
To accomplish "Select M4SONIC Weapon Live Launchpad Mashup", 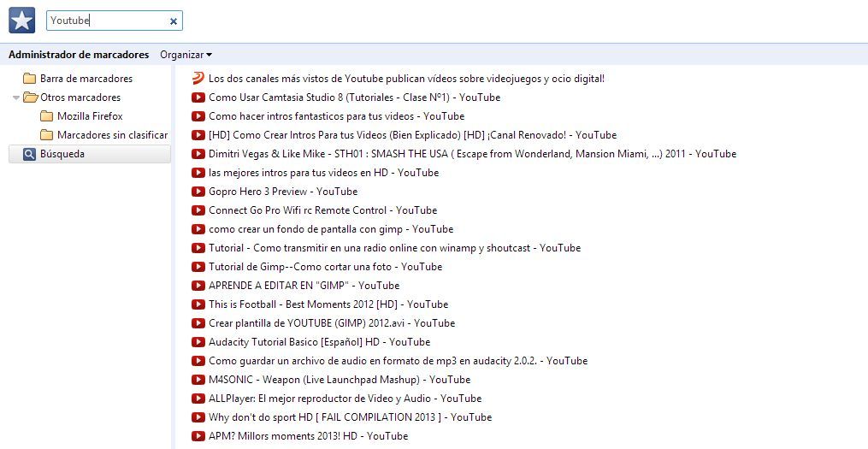I will (340, 380).
